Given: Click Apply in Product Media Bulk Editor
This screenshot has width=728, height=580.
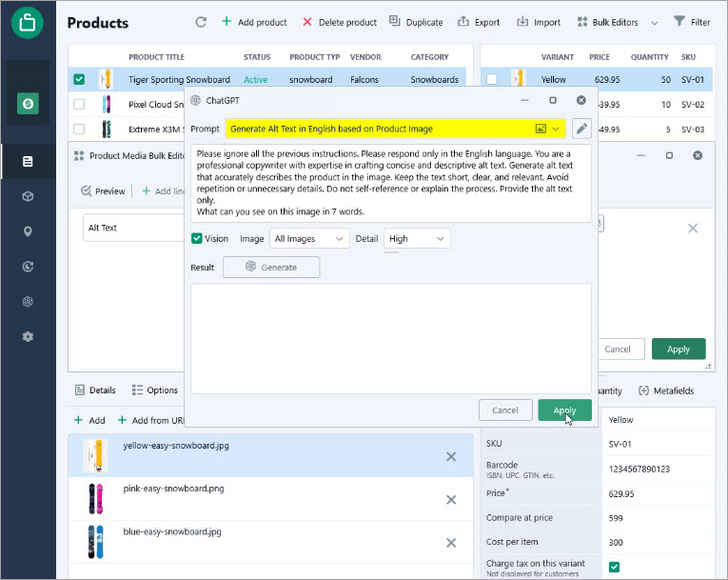Looking at the screenshot, I should pyautogui.click(x=679, y=349).
